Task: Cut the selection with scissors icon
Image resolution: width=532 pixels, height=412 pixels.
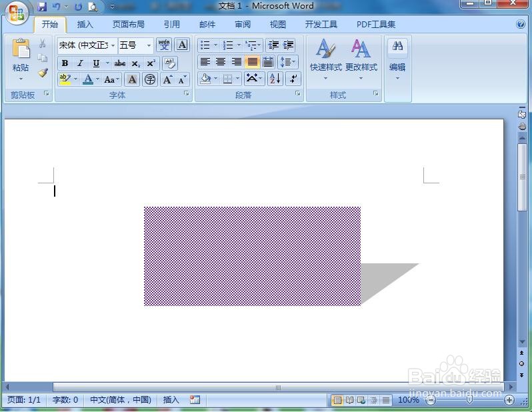Action: coord(42,43)
